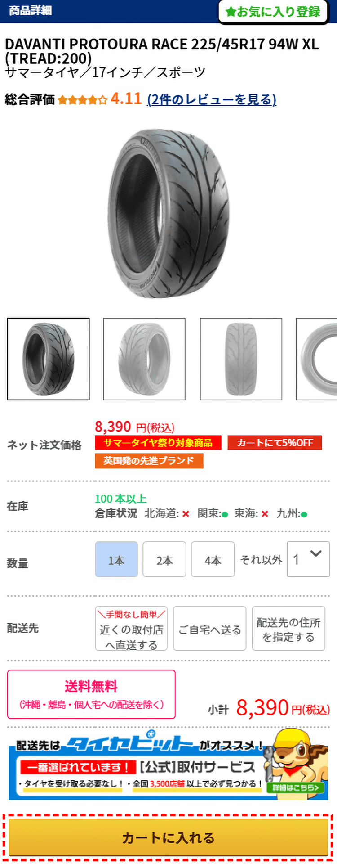Select the partially visible sidewall thumbnail
Screen dimensions: 337x868
pyautogui.click(x=316, y=359)
